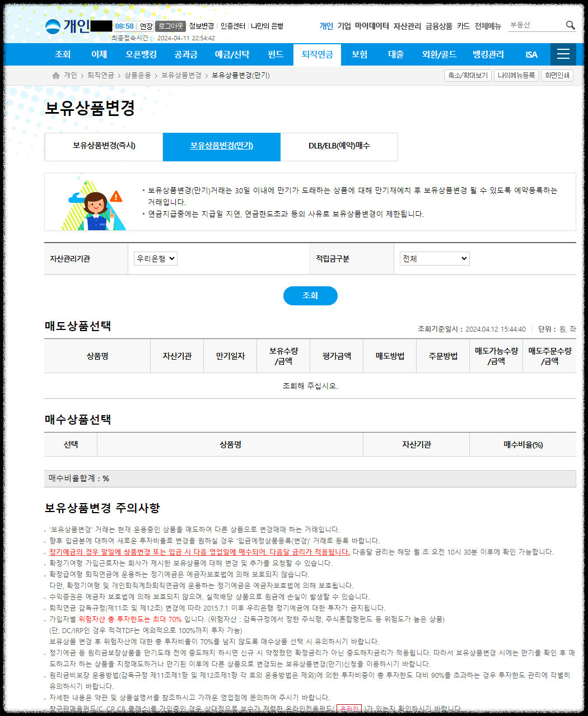Click the blue 조회 search button

pyautogui.click(x=310, y=296)
